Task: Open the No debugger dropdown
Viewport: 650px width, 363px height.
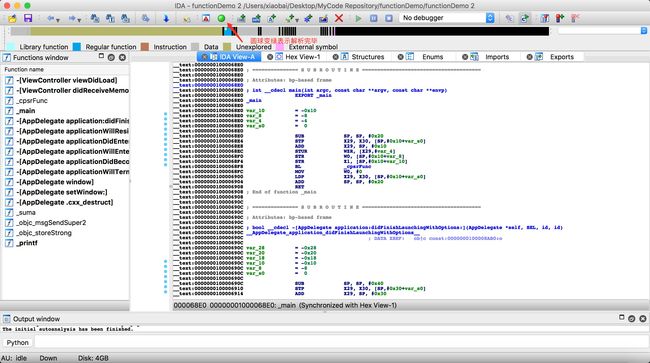Action: (x=447, y=18)
